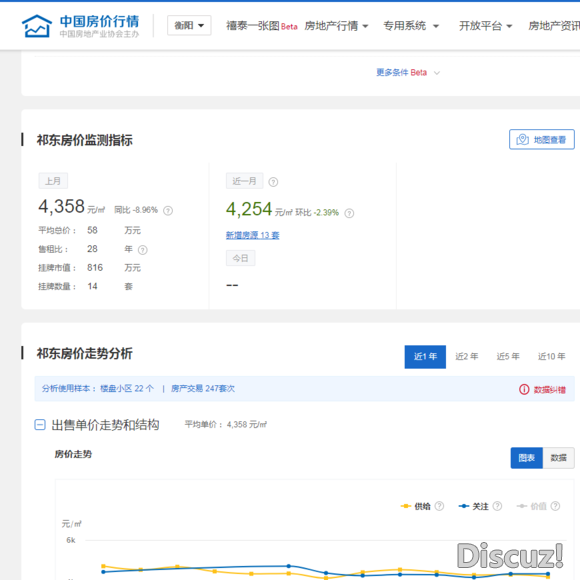Screen dimensions: 580x580
Task: Click the map pin icon in 地图查看
Action: tap(522, 139)
